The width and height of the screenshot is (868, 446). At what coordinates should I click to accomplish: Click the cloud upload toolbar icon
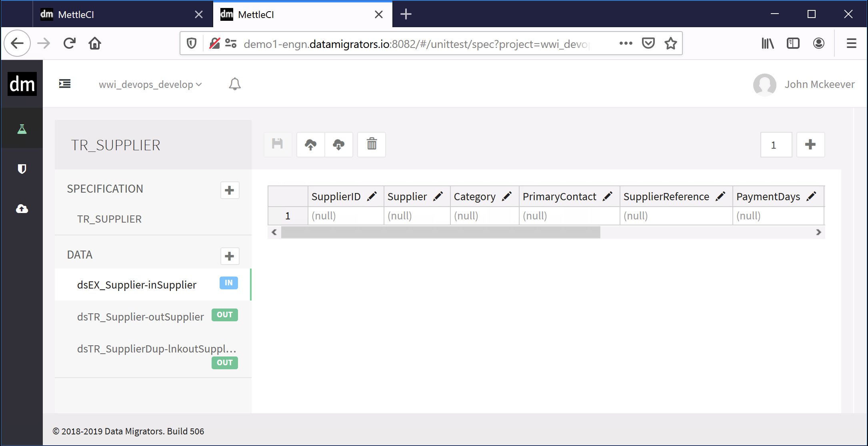coord(310,144)
